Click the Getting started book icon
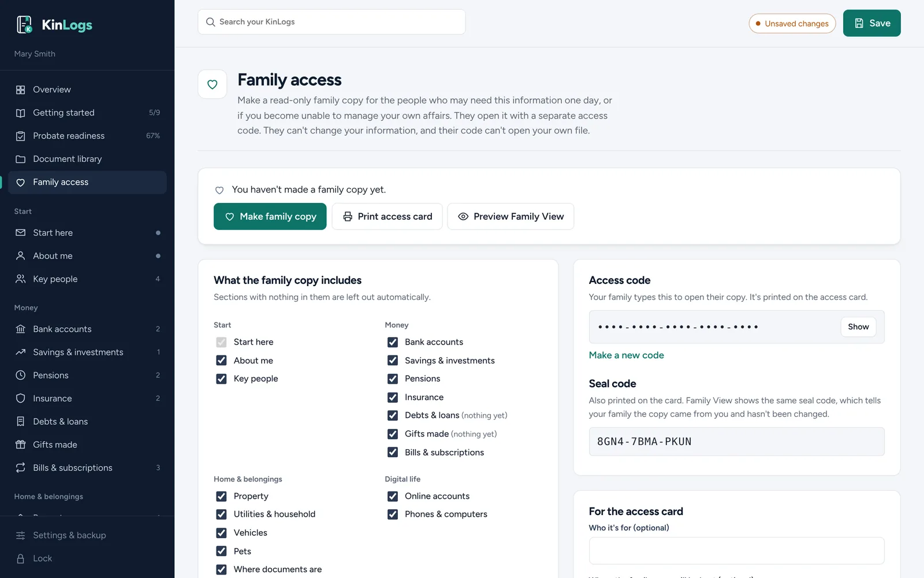The width and height of the screenshot is (924, 578). [x=21, y=113]
